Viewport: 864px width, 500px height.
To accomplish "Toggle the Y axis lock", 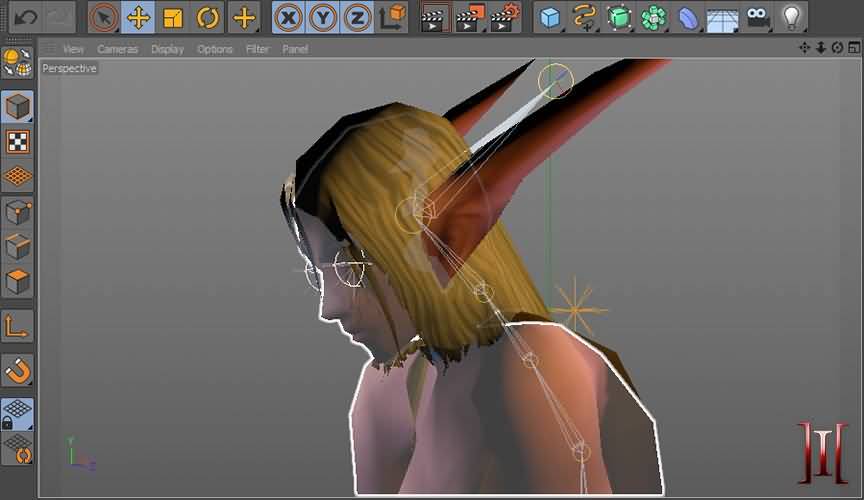I will coord(323,18).
